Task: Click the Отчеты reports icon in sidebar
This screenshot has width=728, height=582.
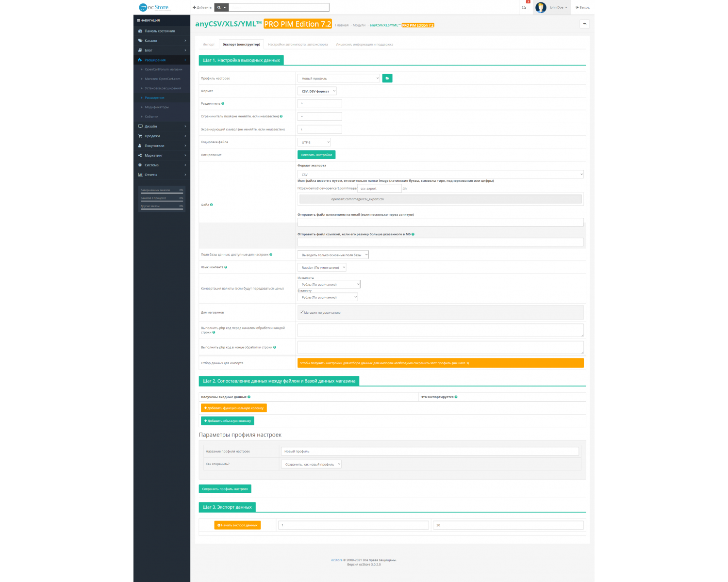Action: (x=139, y=175)
